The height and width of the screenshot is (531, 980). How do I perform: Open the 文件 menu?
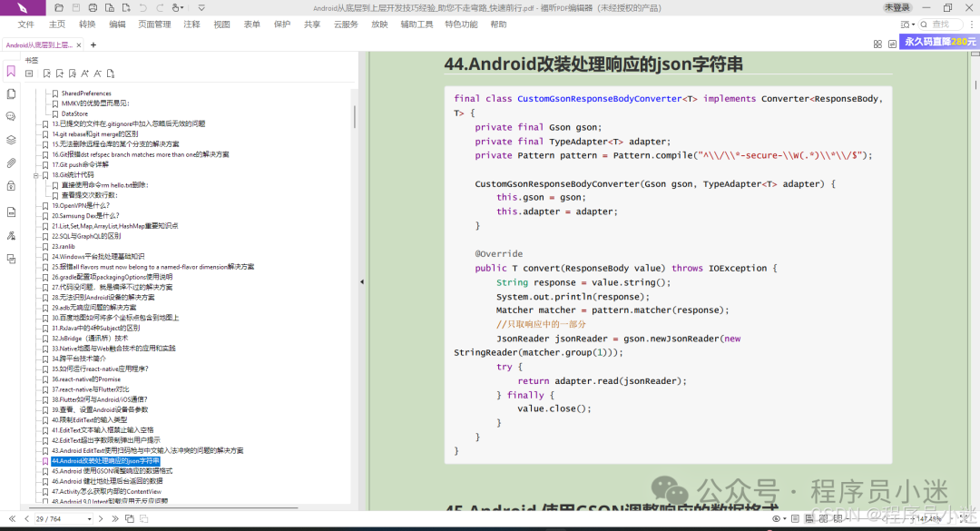pos(26,25)
